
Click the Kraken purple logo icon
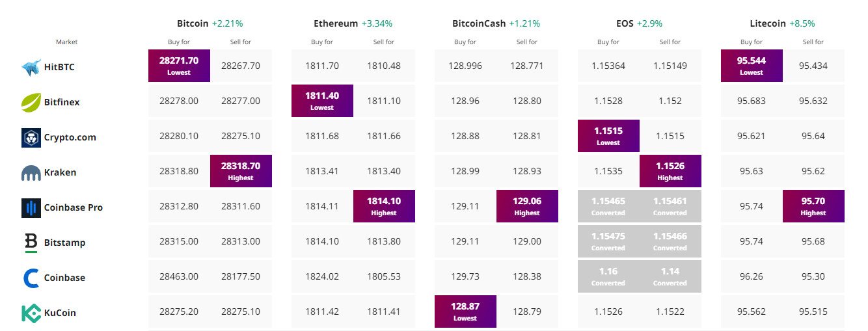pos(31,173)
